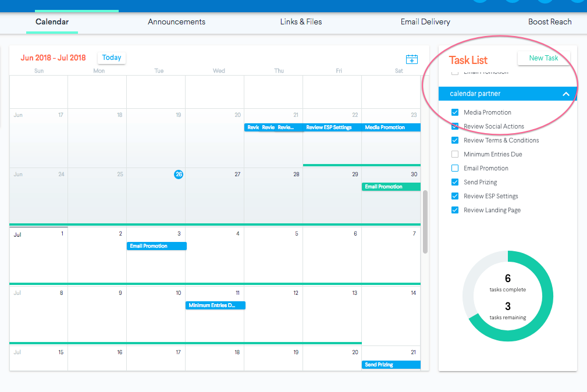
Task: Select the day numbered 14 in July
Action: [413, 293]
